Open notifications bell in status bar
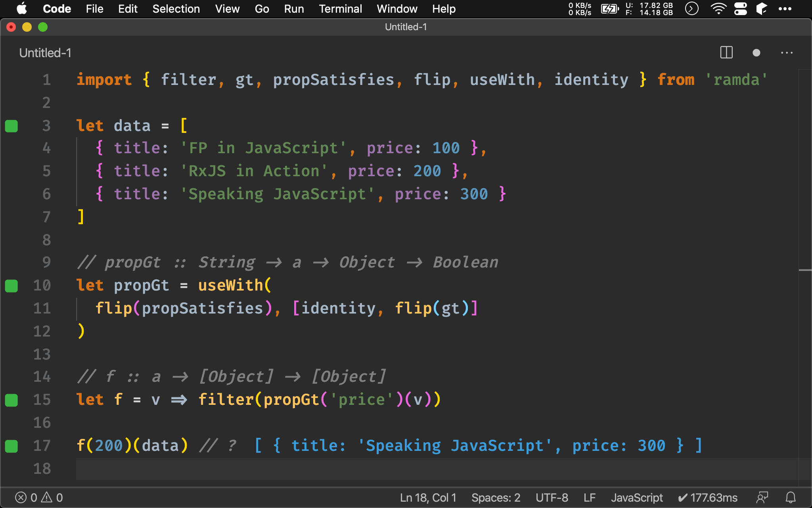This screenshot has height=508, width=812. coord(791,498)
